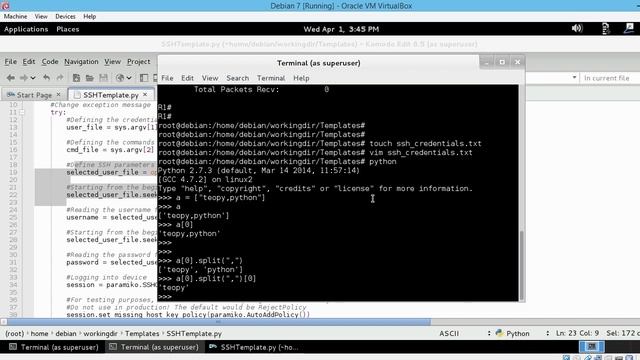Open Terminal window File menu
This screenshot has height=360, width=640.
[167, 78]
